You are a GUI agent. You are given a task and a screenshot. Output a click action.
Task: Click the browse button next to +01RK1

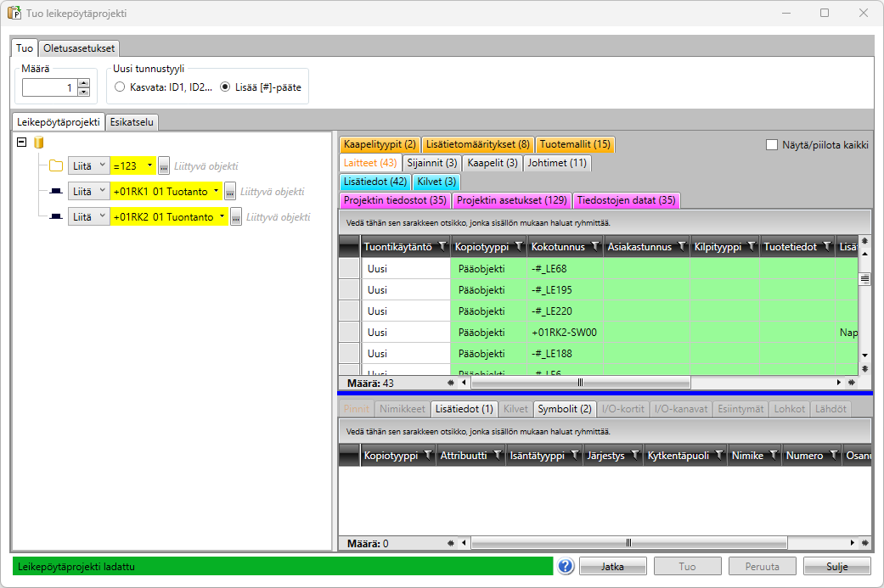pos(229,192)
